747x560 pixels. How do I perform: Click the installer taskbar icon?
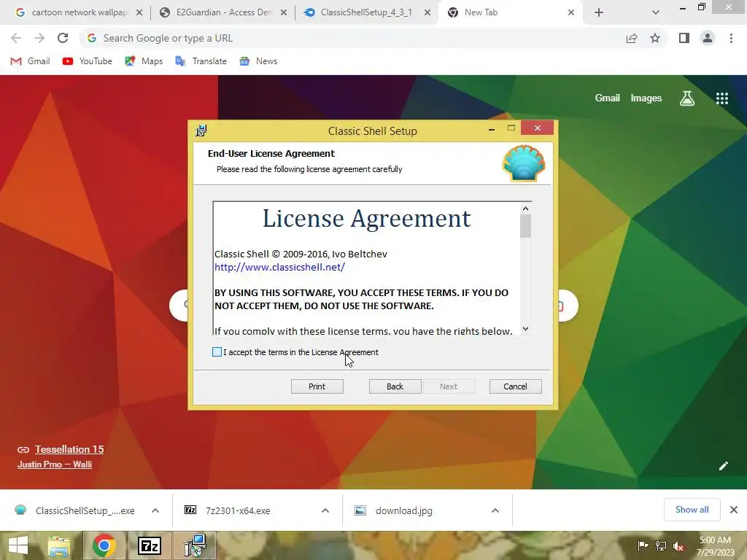click(196, 545)
